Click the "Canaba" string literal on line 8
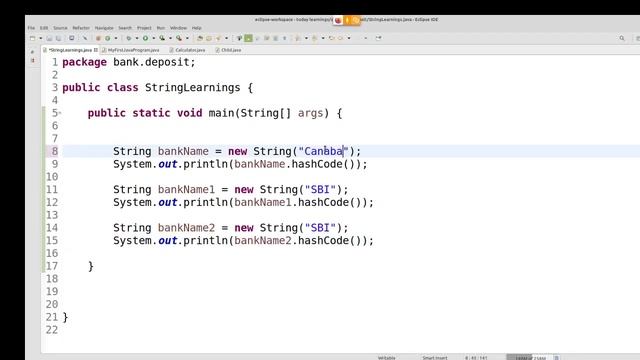640x360 pixels. 323,151
